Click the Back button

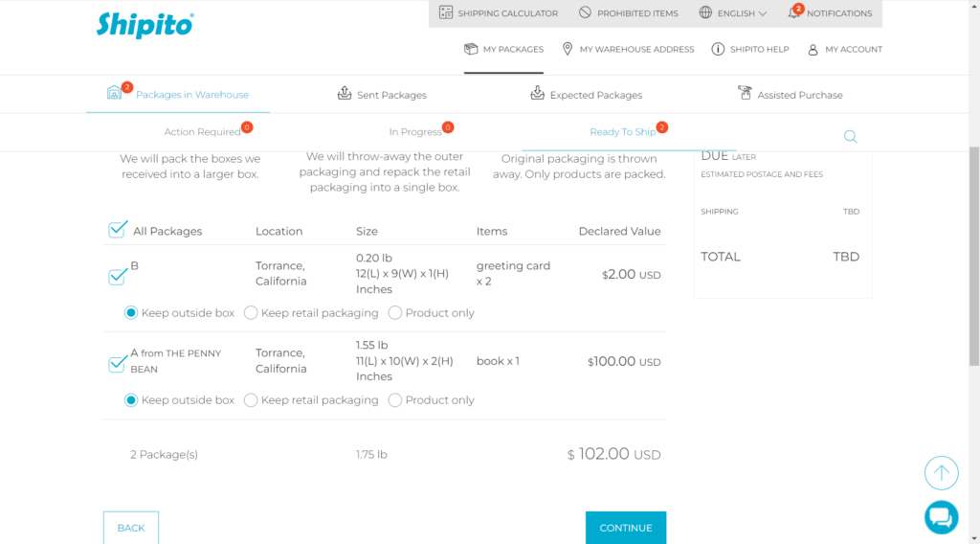tap(131, 528)
